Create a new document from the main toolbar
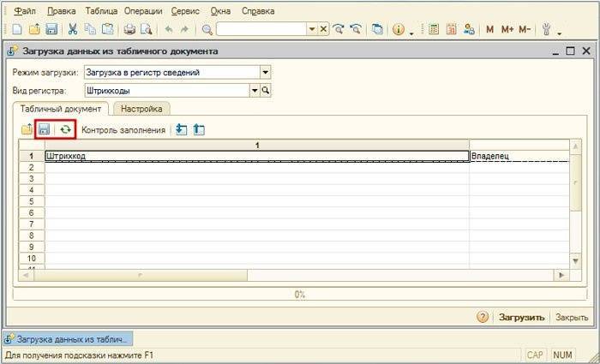Viewport: 600px width, 364px height. [x=17, y=29]
